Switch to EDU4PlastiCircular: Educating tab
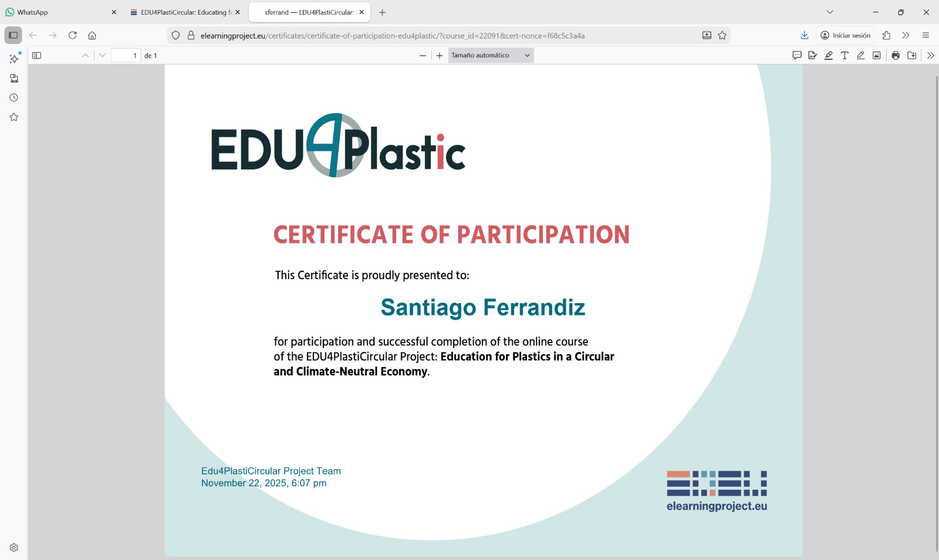This screenshot has width=939, height=560. click(x=182, y=12)
